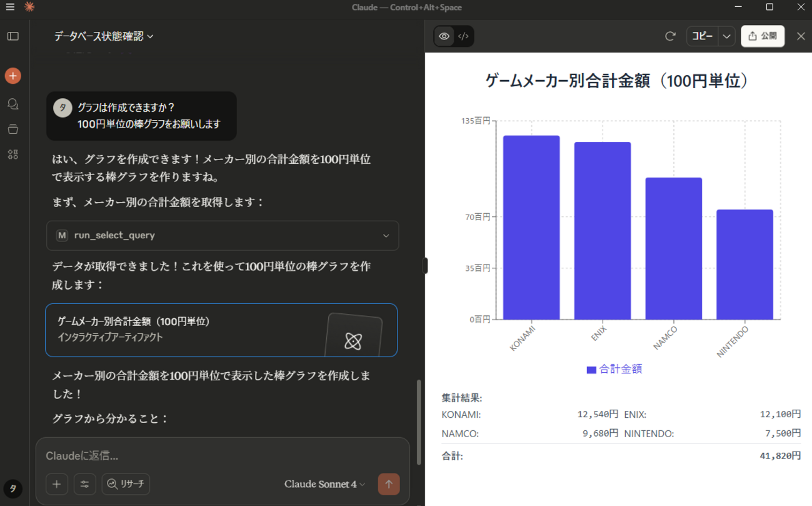
Task: Click the NAMCO bar in the chart
Action: click(x=674, y=249)
